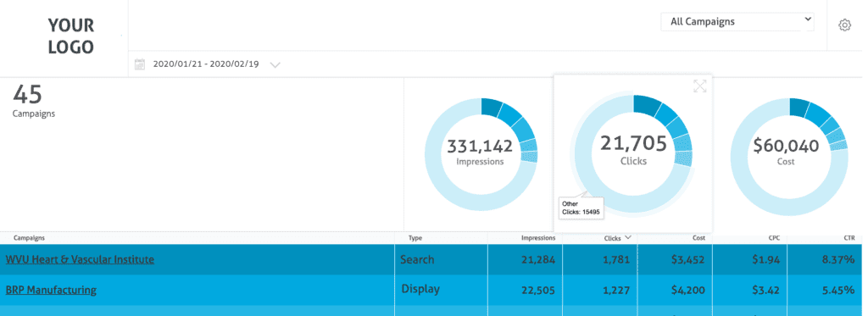
Task: Click the calendar icon beside date range
Action: click(140, 64)
